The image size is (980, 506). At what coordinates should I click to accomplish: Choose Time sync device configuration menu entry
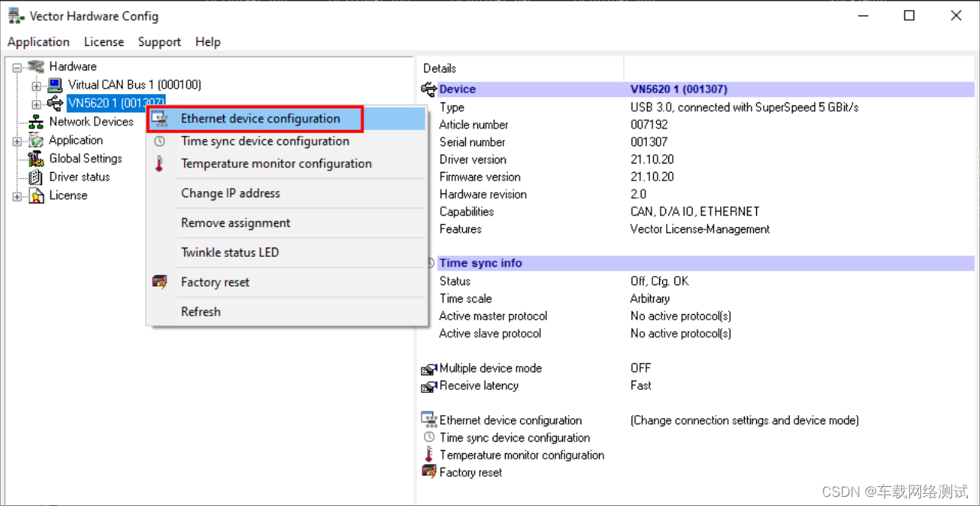point(286,141)
